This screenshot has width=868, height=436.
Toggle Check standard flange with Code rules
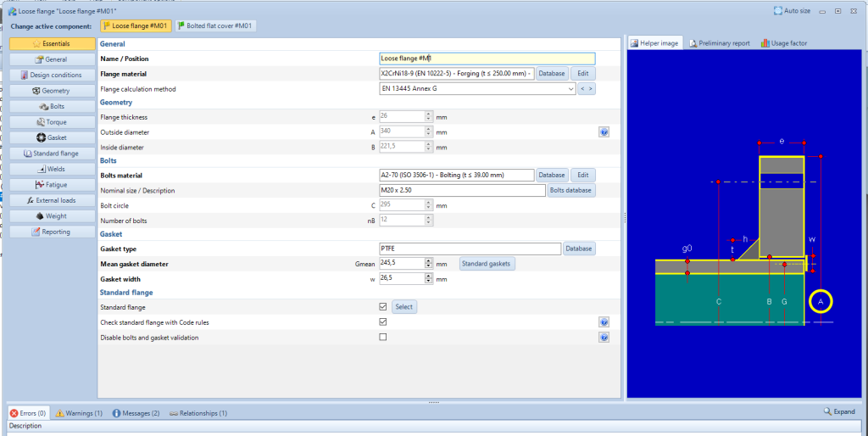[383, 322]
